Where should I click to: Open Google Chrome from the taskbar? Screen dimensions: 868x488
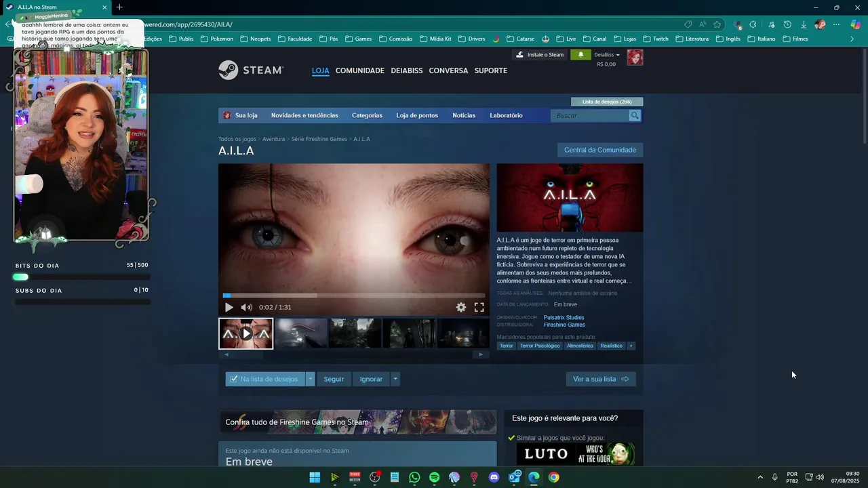coord(554,477)
